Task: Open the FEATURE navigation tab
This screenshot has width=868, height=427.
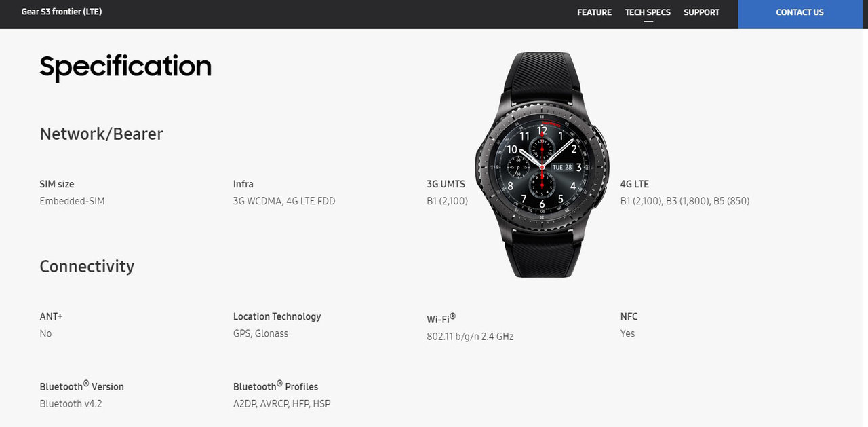Action: point(594,12)
